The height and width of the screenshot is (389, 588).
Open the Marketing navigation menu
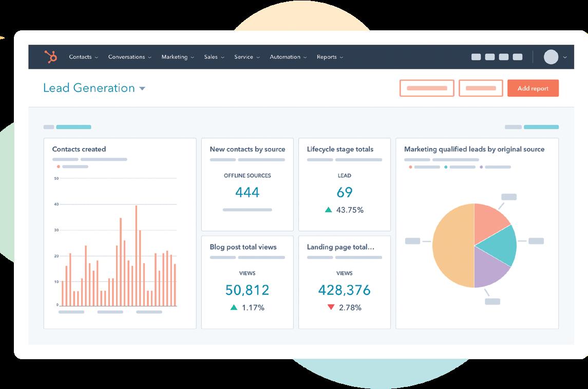[x=178, y=57]
